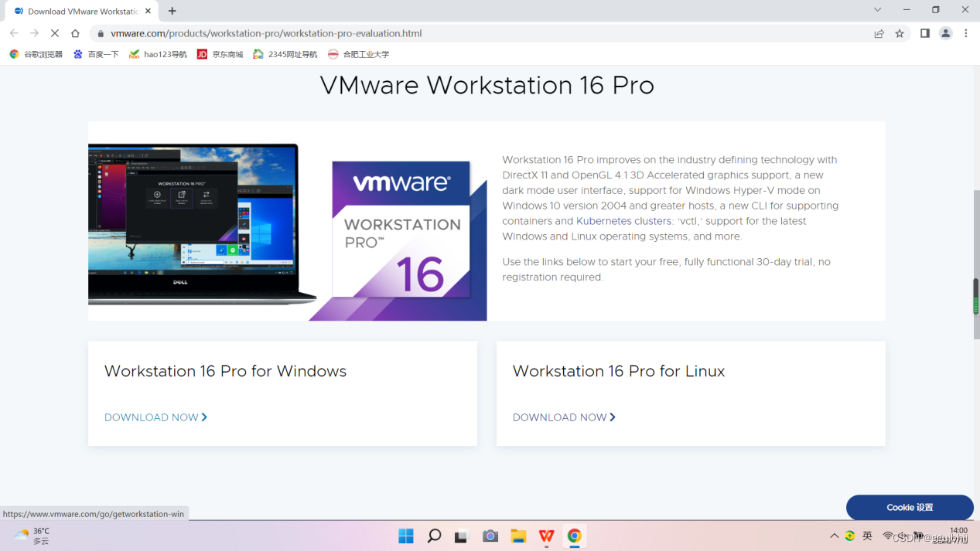Open the 合肥工业大学 bookmark
980x551 pixels.
[x=358, y=54]
